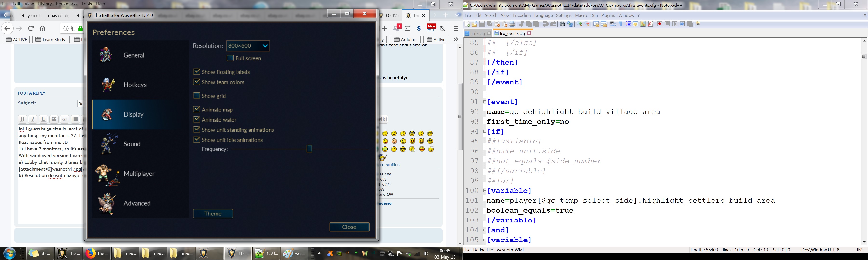The width and height of the screenshot is (868, 260).
Task: Click the Quote button in reply editor
Action: (54, 119)
